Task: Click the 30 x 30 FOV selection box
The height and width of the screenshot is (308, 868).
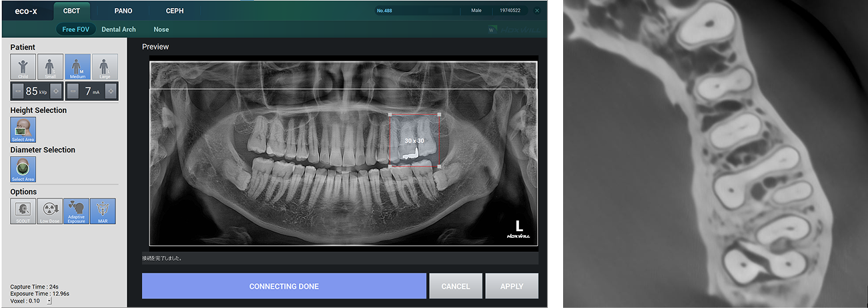Action: 414,141
